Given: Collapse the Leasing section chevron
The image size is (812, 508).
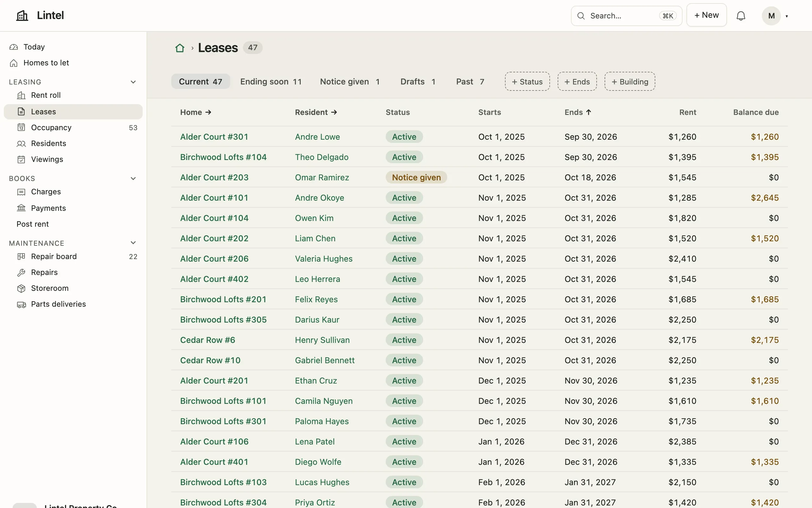Looking at the screenshot, I should [133, 82].
